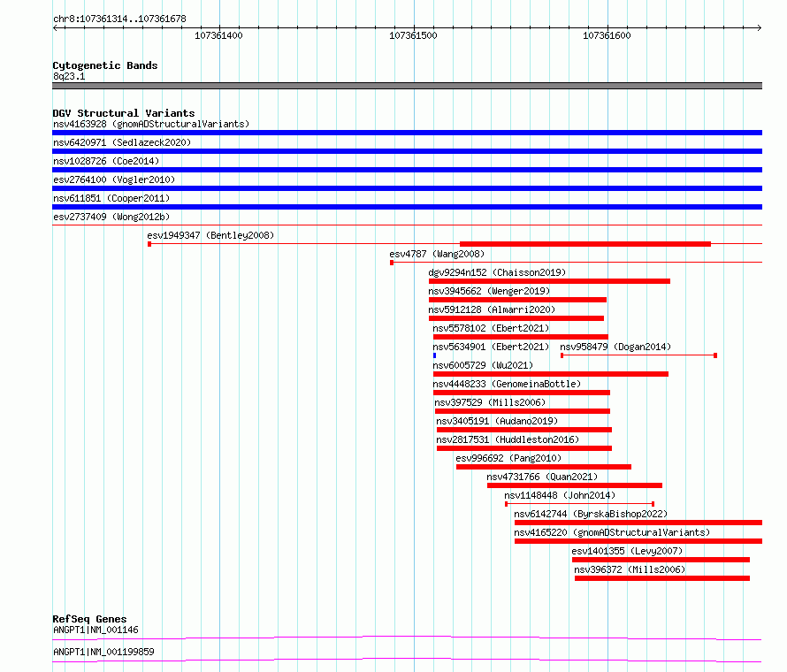Image resolution: width=787 pixels, height=672 pixels.
Task: Select nsv4165220 gnomADStructuralVariants label
Action: [x=612, y=532]
